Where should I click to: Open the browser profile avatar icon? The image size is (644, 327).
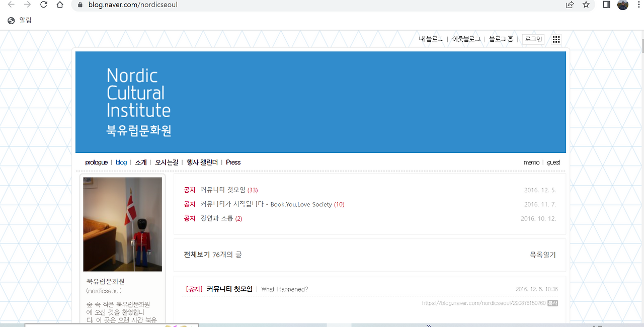[x=622, y=5]
